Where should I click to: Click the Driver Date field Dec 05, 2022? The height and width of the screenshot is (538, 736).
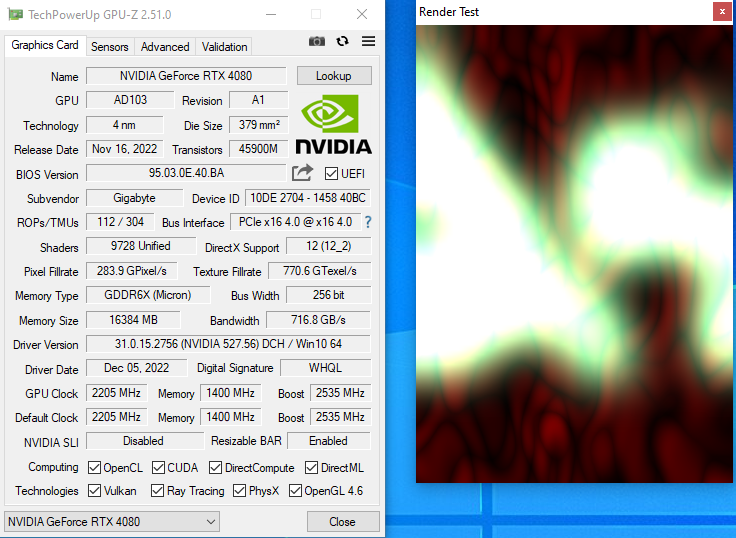137,368
